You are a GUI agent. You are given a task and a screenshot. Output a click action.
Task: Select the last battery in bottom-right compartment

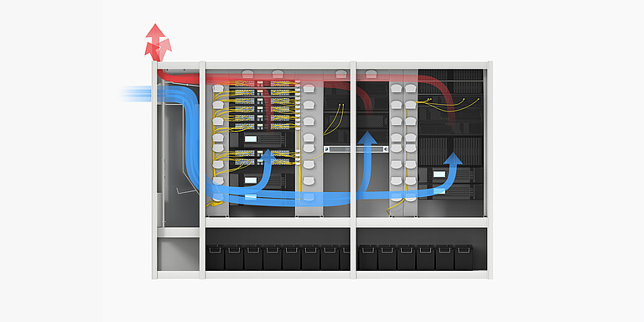coord(463,257)
